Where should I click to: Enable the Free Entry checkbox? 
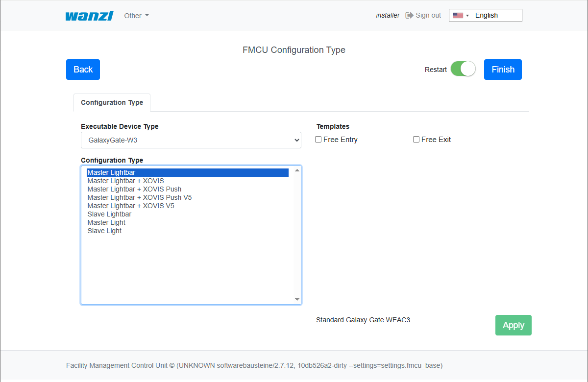tap(318, 140)
